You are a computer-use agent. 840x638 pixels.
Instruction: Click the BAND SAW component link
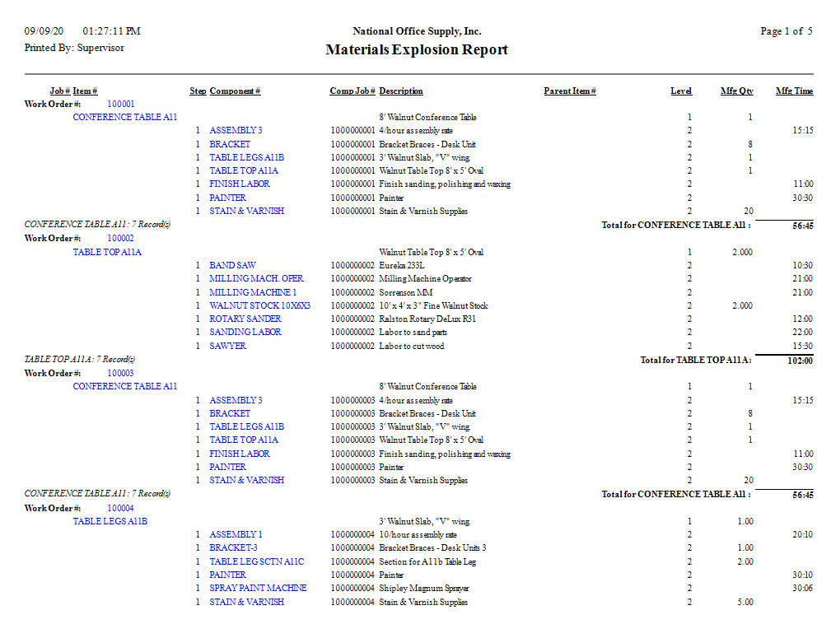pyautogui.click(x=232, y=266)
